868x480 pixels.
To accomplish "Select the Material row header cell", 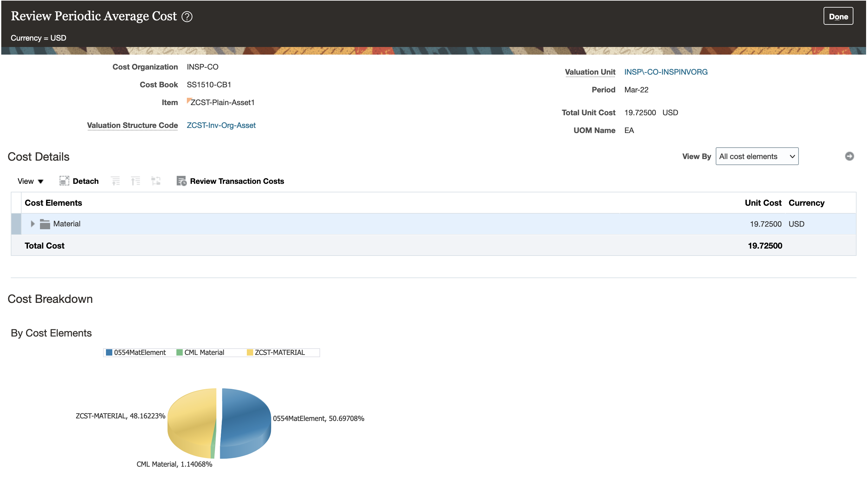I will pos(16,224).
